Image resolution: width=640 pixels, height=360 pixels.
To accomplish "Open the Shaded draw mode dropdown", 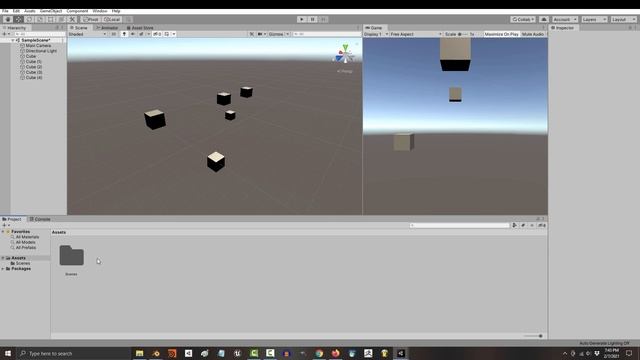I will [88, 34].
